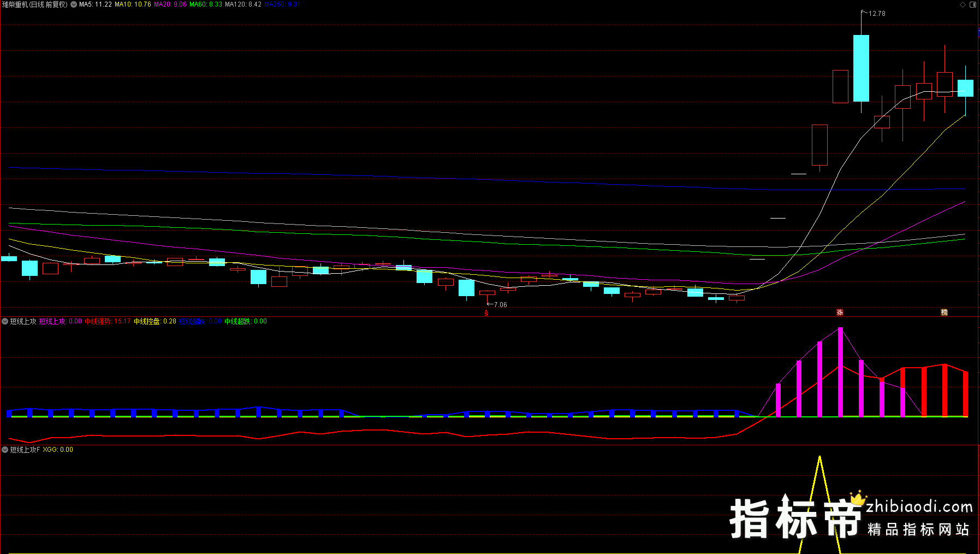
Task: Select the tall cyan candle at 12.78 peak
Action: (861, 68)
